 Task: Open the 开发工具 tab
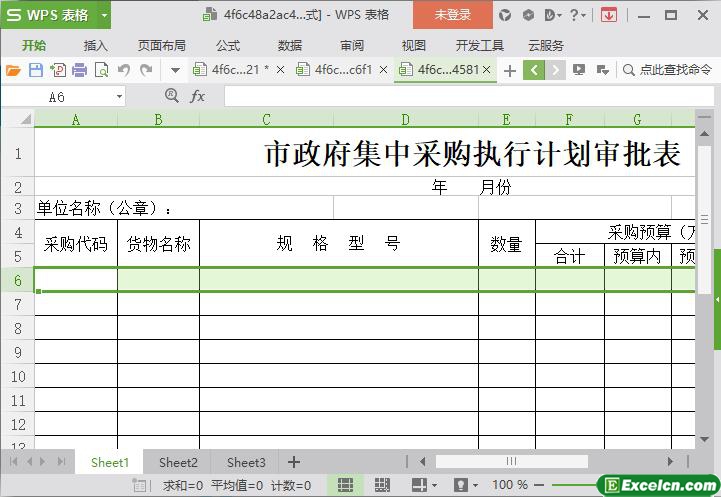tap(480, 46)
